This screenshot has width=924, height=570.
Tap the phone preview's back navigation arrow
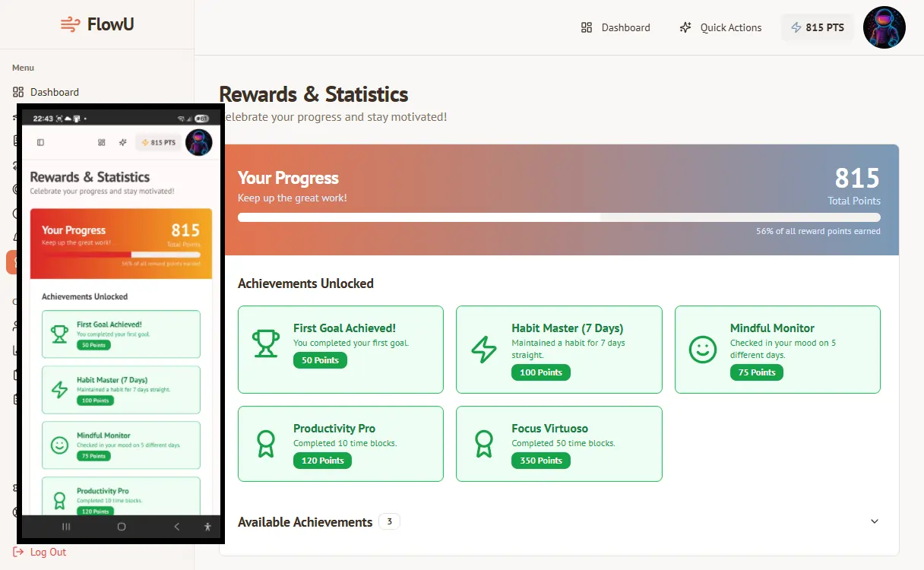(176, 527)
